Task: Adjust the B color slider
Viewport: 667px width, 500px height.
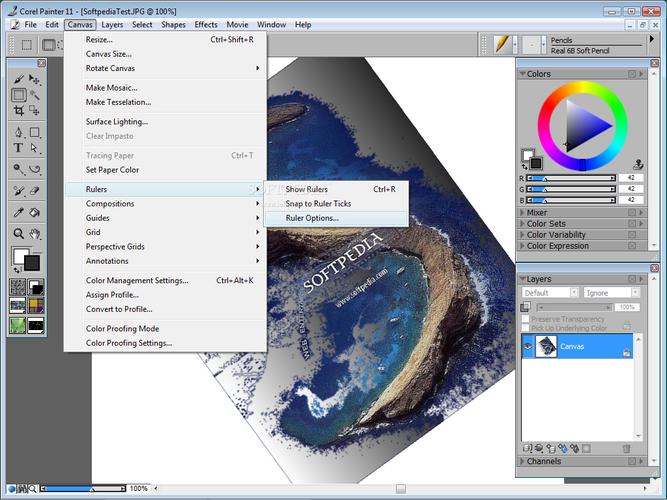Action: (571, 200)
